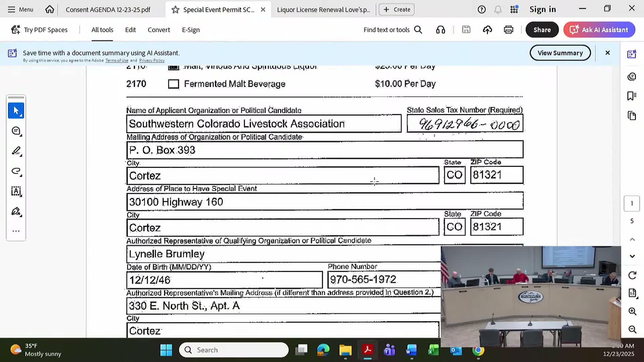Click the View Summary button
This screenshot has height=362, width=644.
(560, 53)
